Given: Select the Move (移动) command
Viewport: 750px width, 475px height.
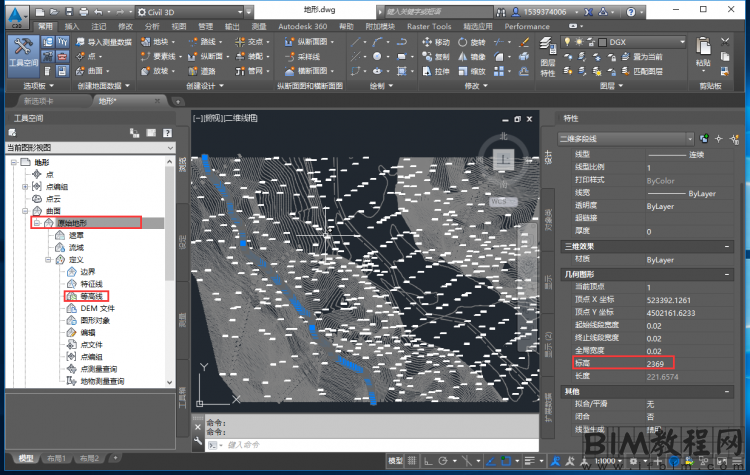Looking at the screenshot, I should point(436,42).
